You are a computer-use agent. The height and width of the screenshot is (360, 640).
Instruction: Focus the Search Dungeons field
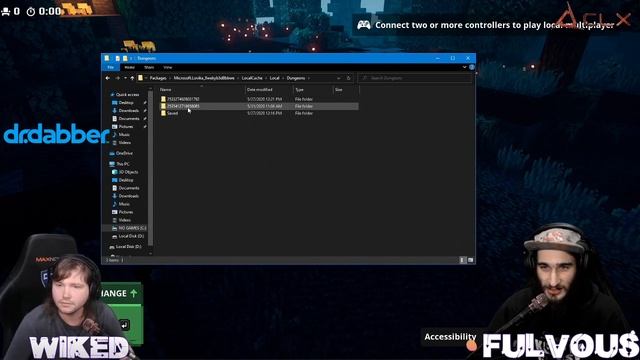click(415, 78)
